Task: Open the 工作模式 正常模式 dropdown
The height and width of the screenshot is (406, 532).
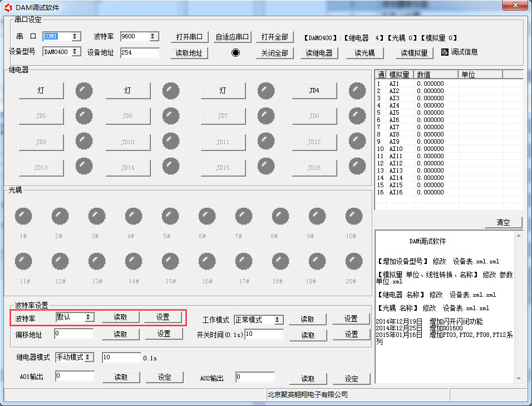Action: pyautogui.click(x=278, y=320)
